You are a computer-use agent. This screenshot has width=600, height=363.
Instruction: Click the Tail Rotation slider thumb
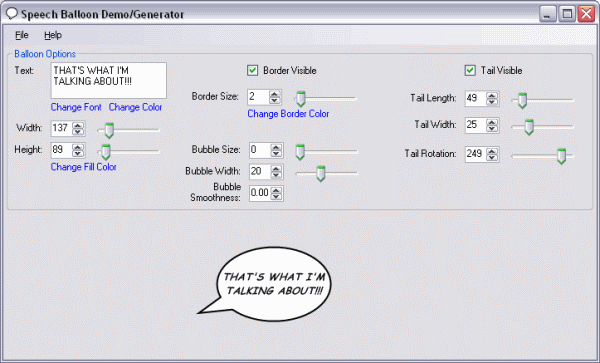(561, 156)
